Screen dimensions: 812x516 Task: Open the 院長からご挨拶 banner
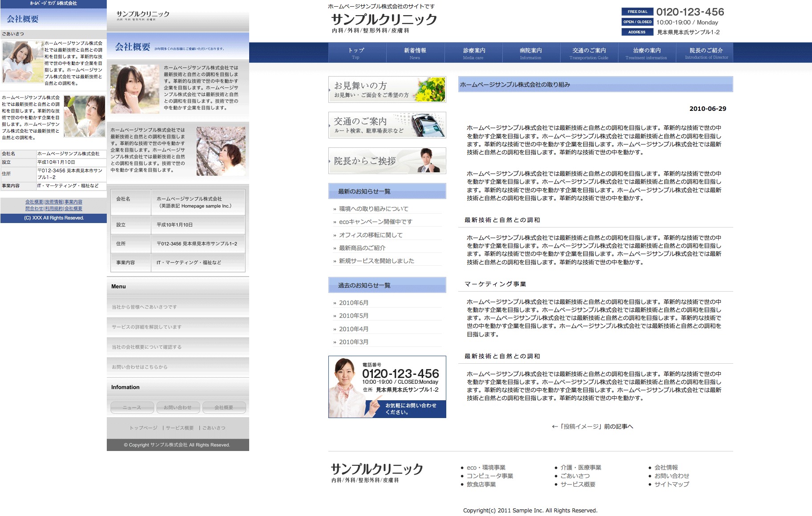coord(387,161)
